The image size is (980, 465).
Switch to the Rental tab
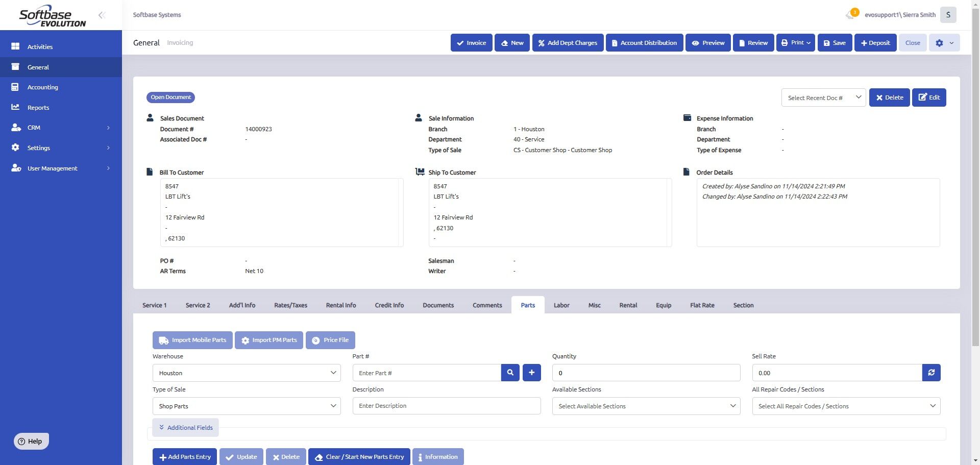[628, 305]
